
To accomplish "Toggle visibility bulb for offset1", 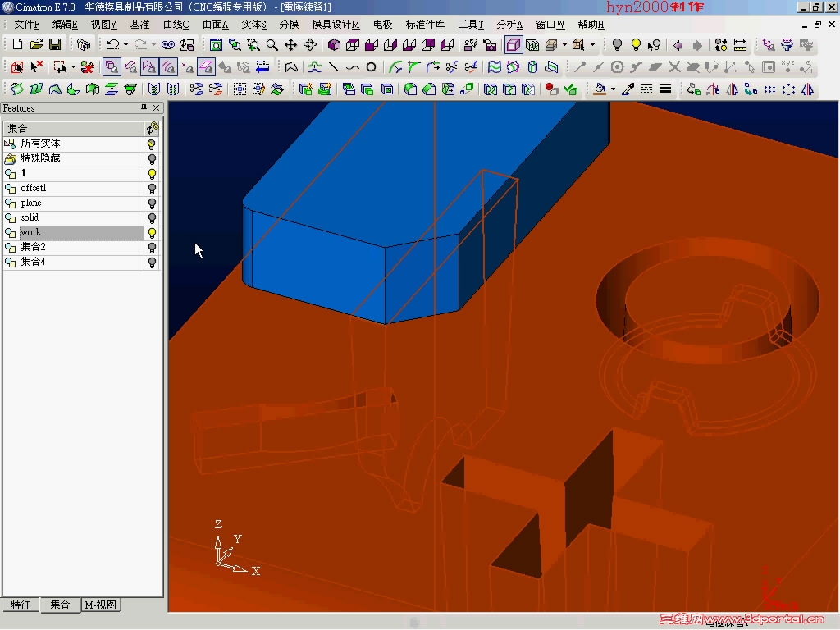I will coord(152,189).
